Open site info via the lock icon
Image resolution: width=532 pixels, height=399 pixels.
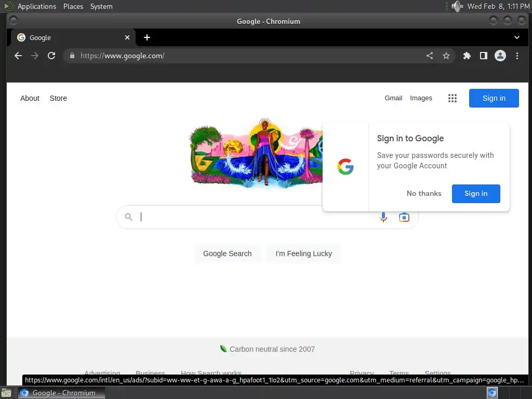(x=72, y=56)
